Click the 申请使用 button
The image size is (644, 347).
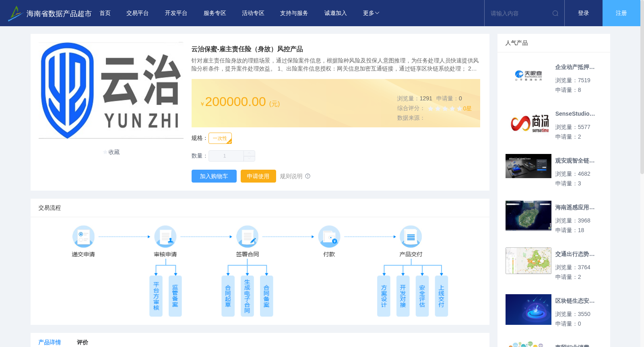(x=258, y=176)
